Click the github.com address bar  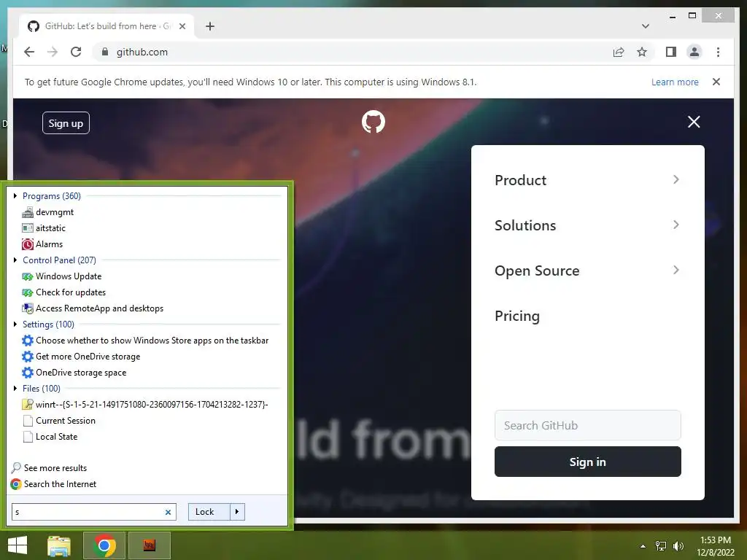[x=352, y=52]
